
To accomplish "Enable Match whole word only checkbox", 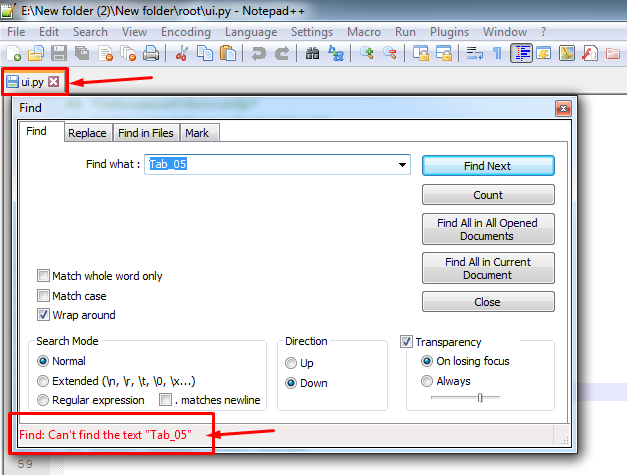I will pos(43,275).
